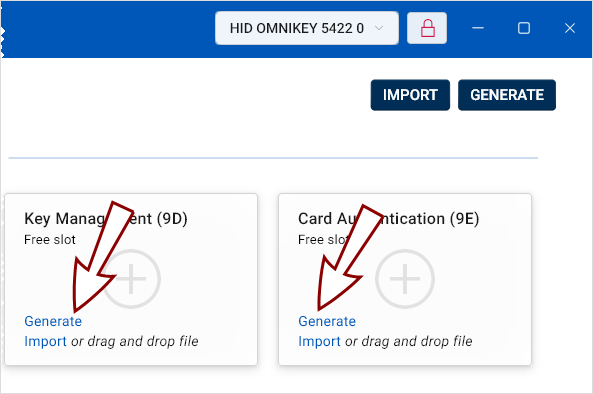This screenshot has height=394, width=593.
Task: Close the application window
Action: [570, 28]
